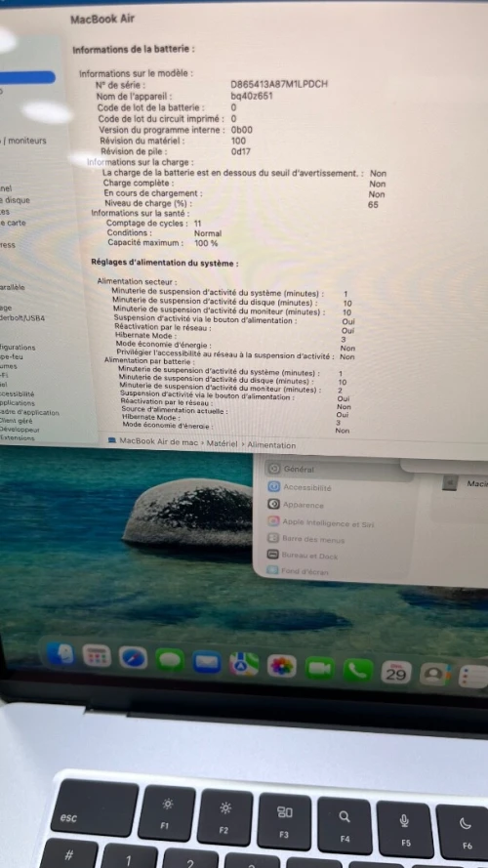This screenshot has height=868, width=488.
Task: Open Accessibilité label in System Settings
Action: (x=307, y=487)
